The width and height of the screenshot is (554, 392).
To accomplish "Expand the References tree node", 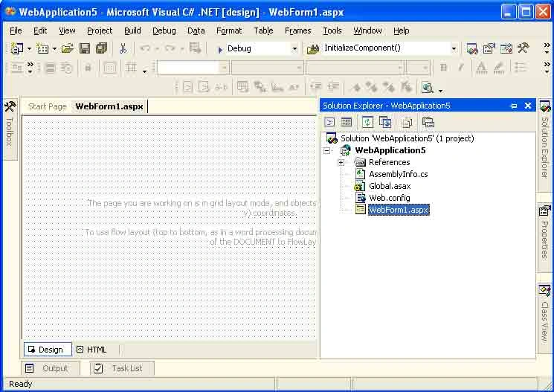I will (x=341, y=163).
